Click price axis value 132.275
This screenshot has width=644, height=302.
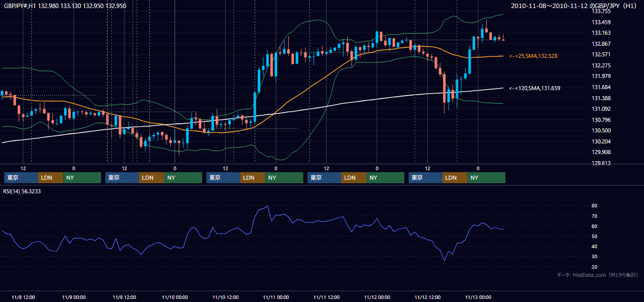click(x=602, y=65)
